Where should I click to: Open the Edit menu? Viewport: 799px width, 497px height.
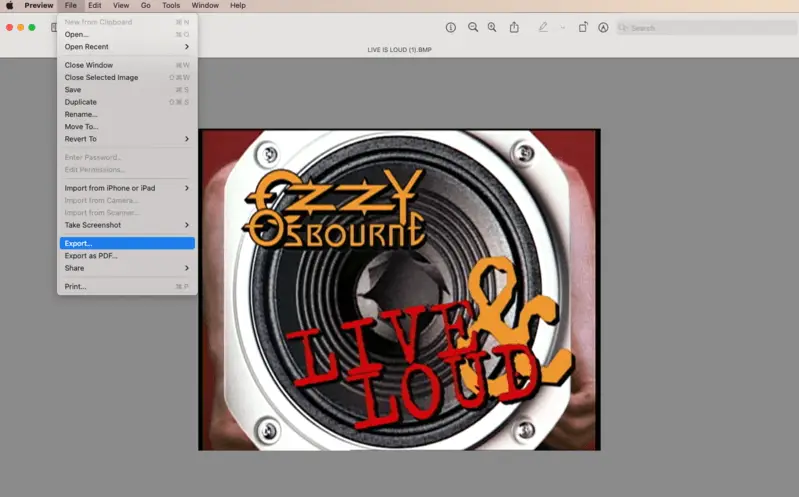coord(94,6)
